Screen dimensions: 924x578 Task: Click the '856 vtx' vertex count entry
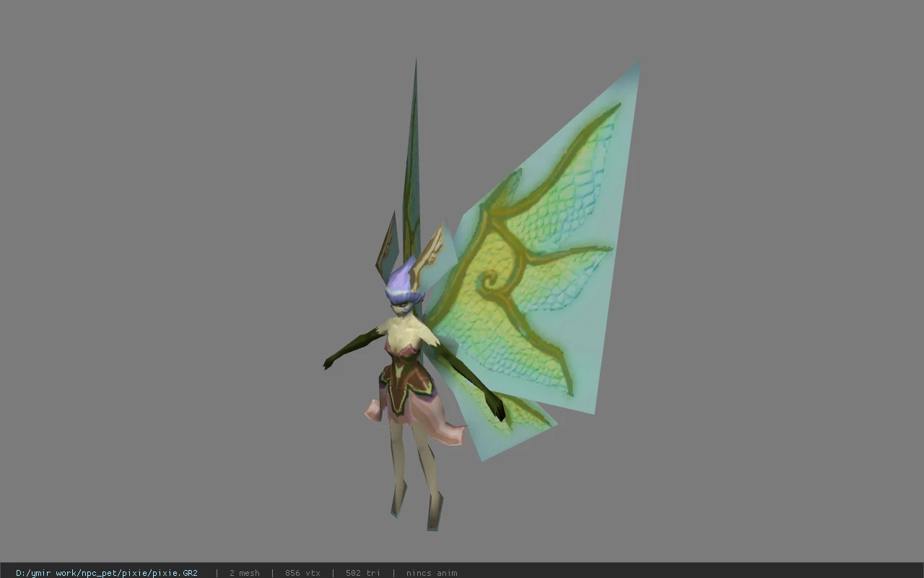click(x=302, y=573)
